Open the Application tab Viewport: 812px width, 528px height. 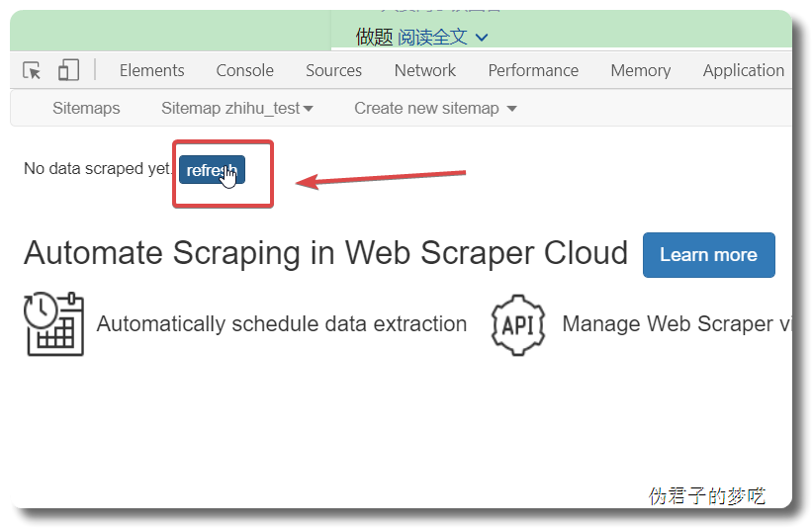(x=744, y=70)
